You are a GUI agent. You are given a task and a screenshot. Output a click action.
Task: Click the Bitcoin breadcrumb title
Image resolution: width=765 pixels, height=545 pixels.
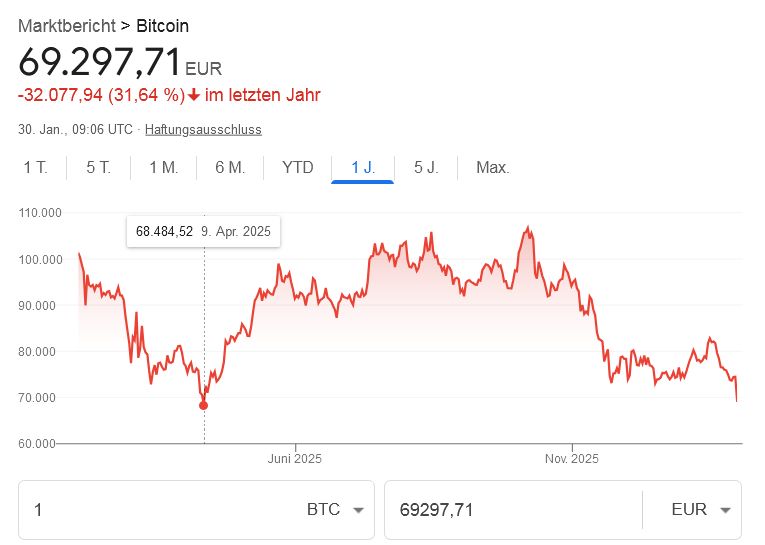pyautogui.click(x=162, y=25)
